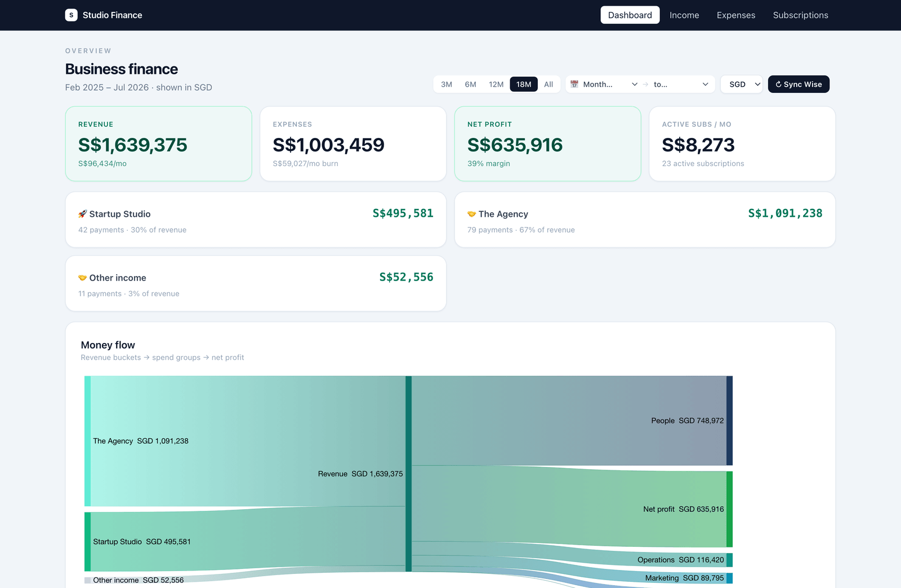The height and width of the screenshot is (588, 901).
Task: Click 'Feb 2025 – Jul 2026' date range text
Action: 107,87
